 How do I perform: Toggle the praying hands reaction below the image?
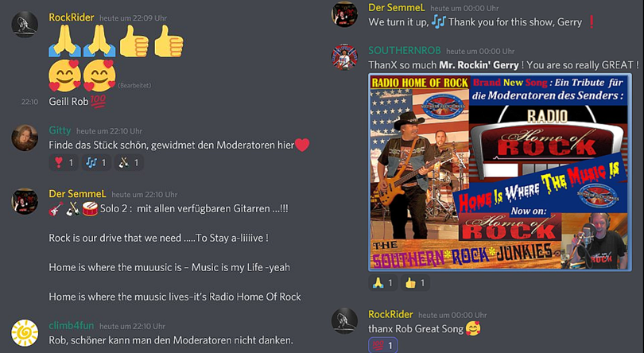382,283
